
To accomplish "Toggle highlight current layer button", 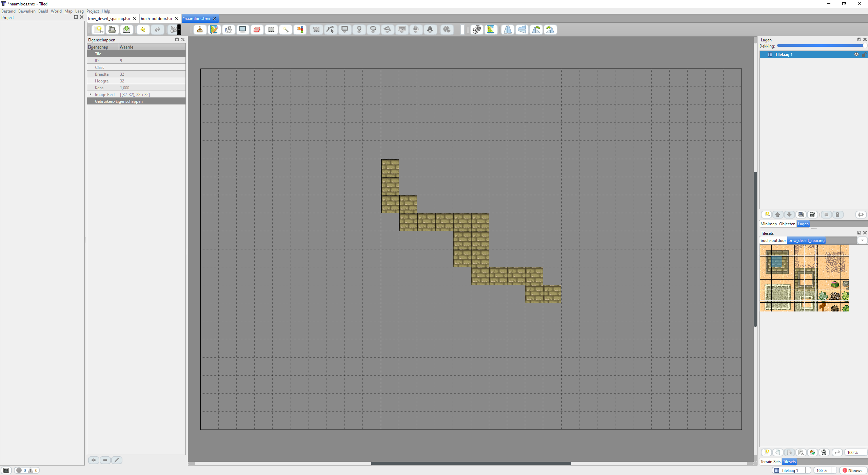I will tap(861, 214).
